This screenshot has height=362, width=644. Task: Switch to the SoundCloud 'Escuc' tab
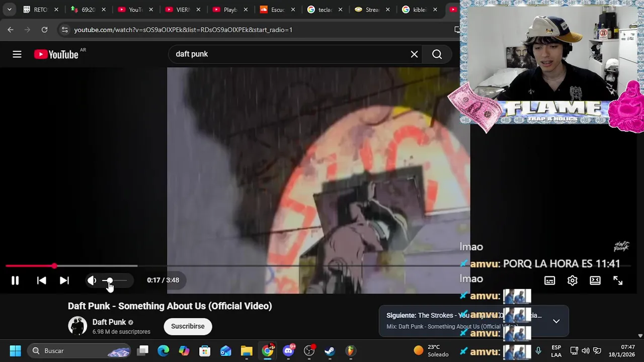[x=278, y=10]
